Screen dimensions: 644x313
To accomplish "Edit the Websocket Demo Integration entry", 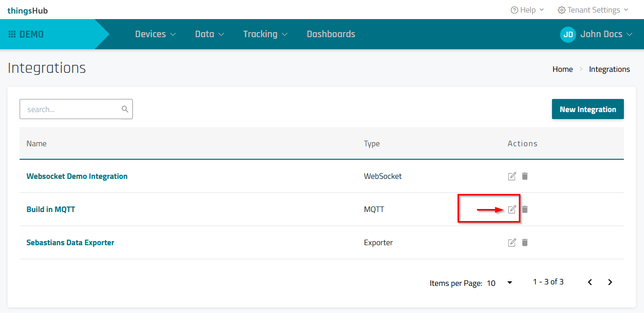I will [x=512, y=176].
